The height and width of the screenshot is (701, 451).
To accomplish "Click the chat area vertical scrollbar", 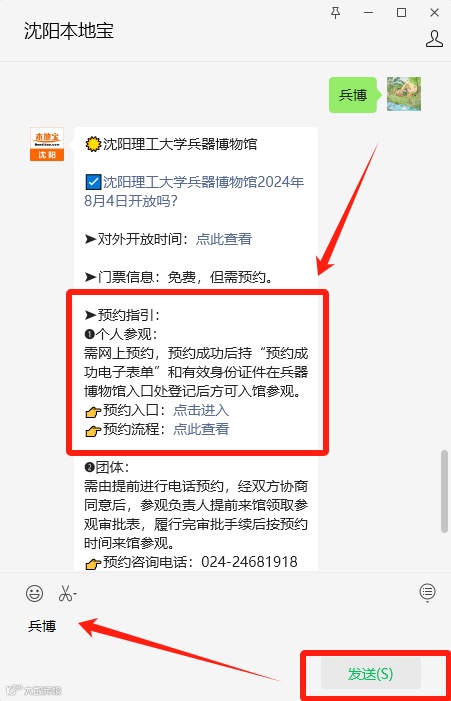I will [444, 491].
